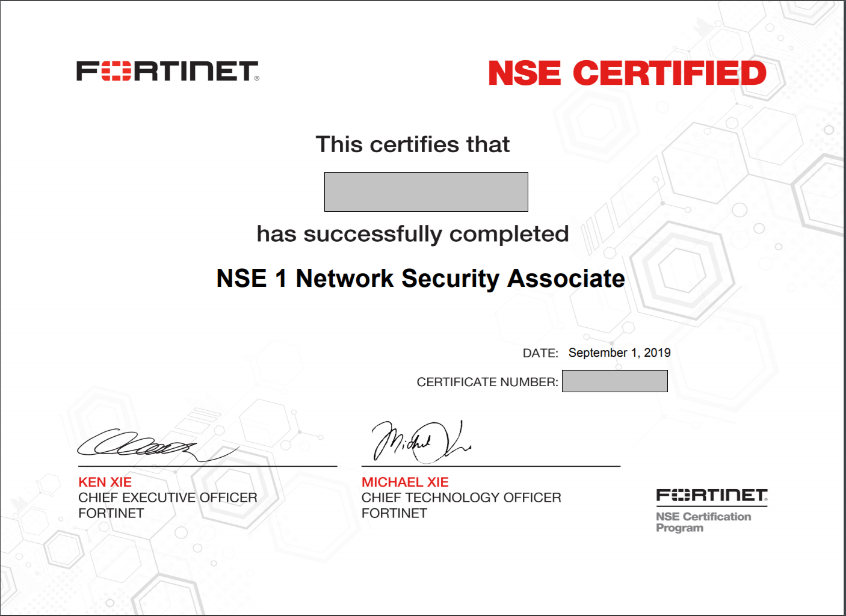The height and width of the screenshot is (616, 846).
Task: Click the NSE 1 Network Security Associate title
Action: tap(421, 279)
